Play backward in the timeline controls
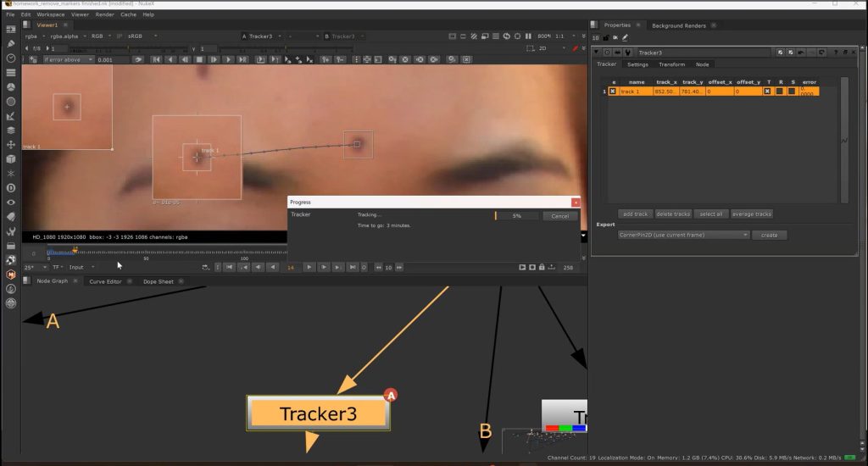 (x=272, y=267)
